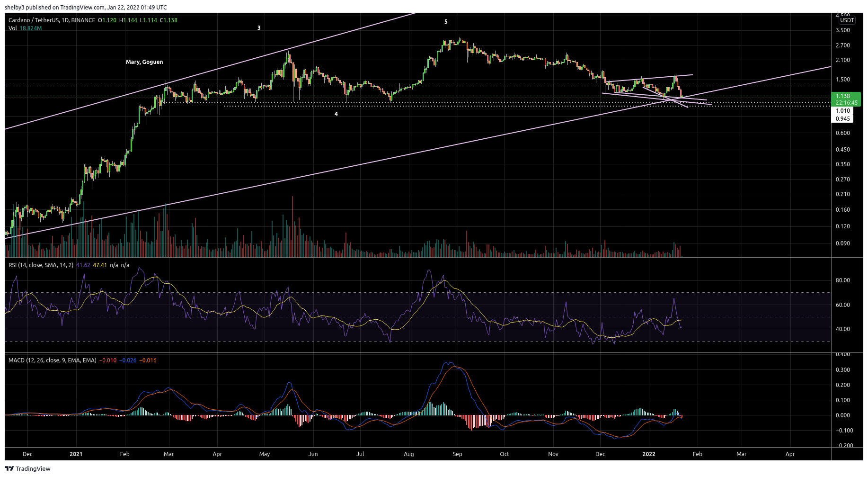Click the open value O1.120 in title legend

pos(107,20)
